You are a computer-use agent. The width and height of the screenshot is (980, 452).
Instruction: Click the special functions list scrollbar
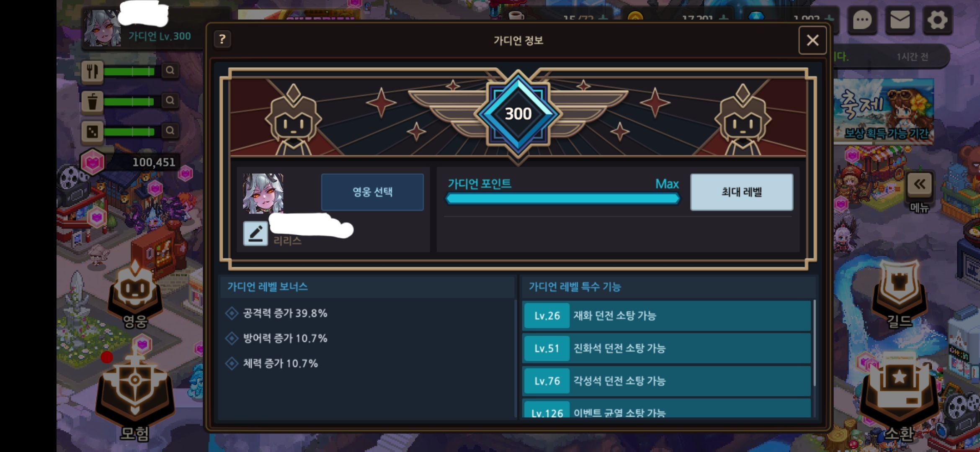(x=814, y=343)
